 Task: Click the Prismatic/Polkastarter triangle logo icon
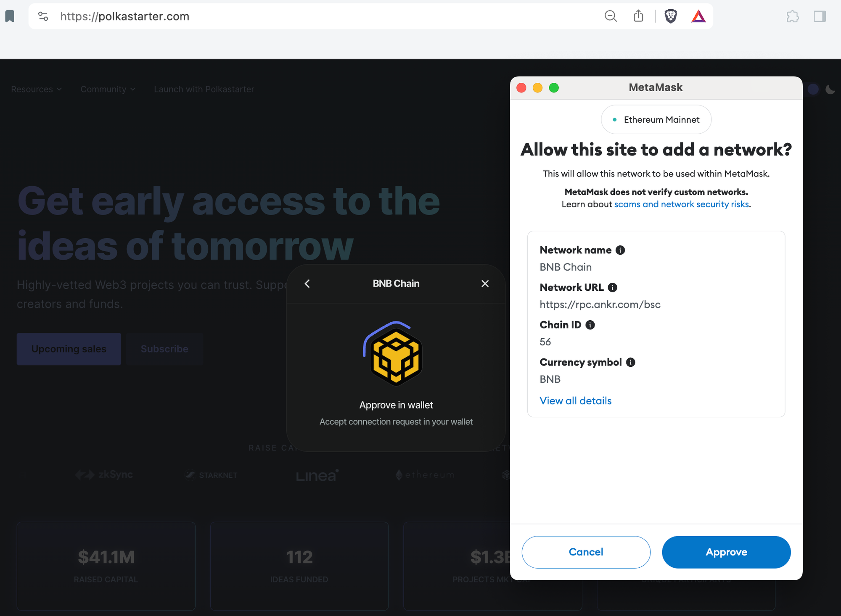698,16
